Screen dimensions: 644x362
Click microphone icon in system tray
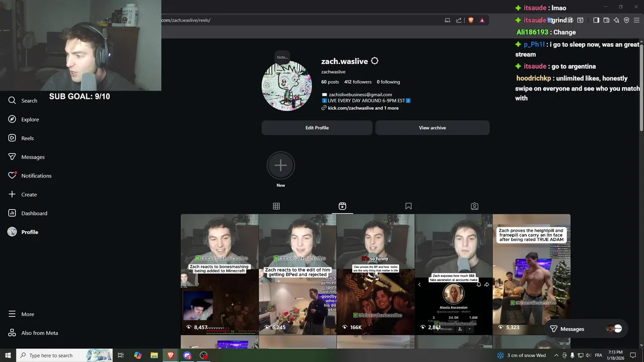point(572,355)
